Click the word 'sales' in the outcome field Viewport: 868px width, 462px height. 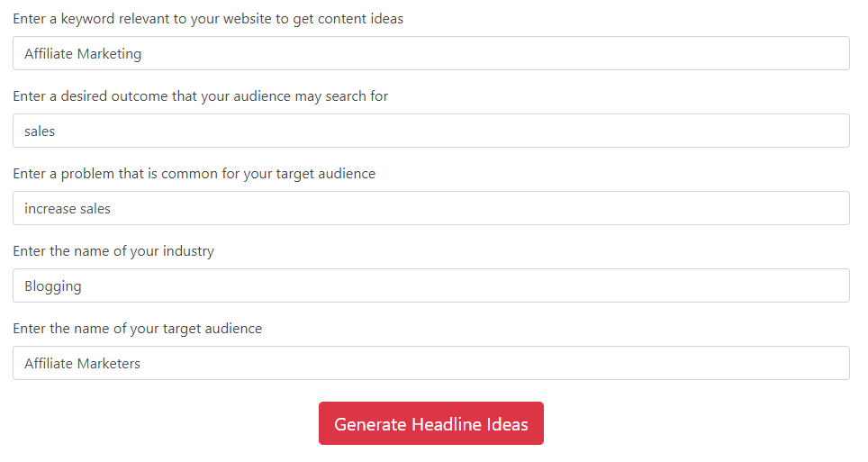(40, 131)
